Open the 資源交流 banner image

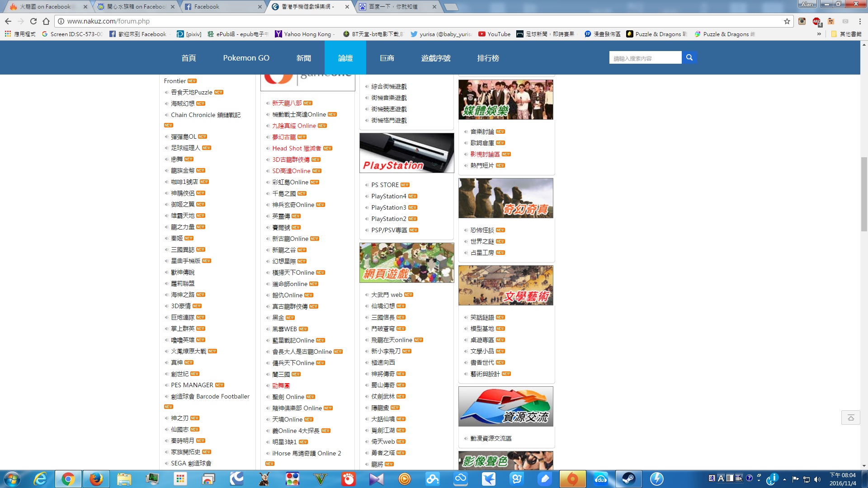[505, 406]
